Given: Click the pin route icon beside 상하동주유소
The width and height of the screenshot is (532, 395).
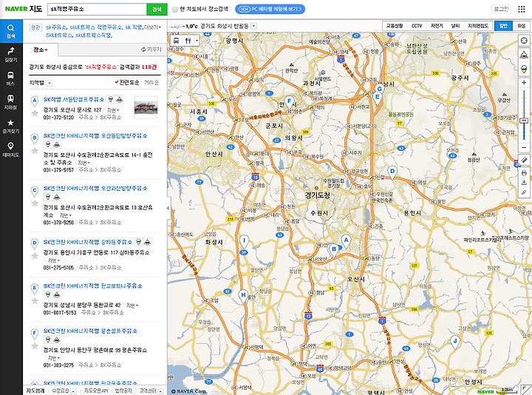Looking at the screenshot, I should [x=138, y=242].
